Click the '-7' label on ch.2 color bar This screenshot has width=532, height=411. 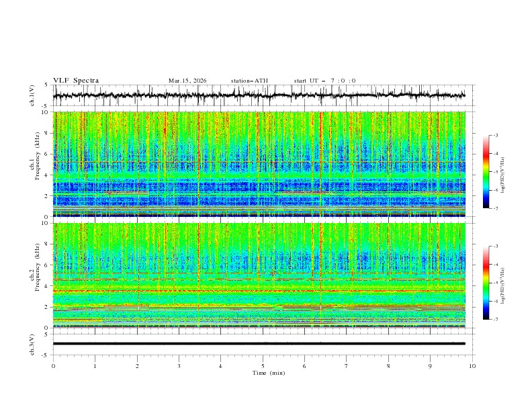496,320
